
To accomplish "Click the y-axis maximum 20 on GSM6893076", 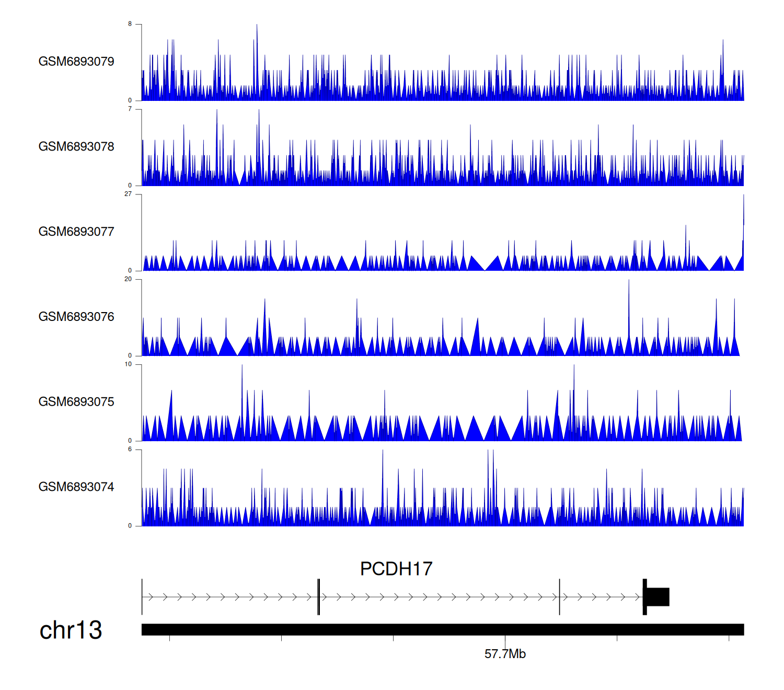I will tap(128, 279).
